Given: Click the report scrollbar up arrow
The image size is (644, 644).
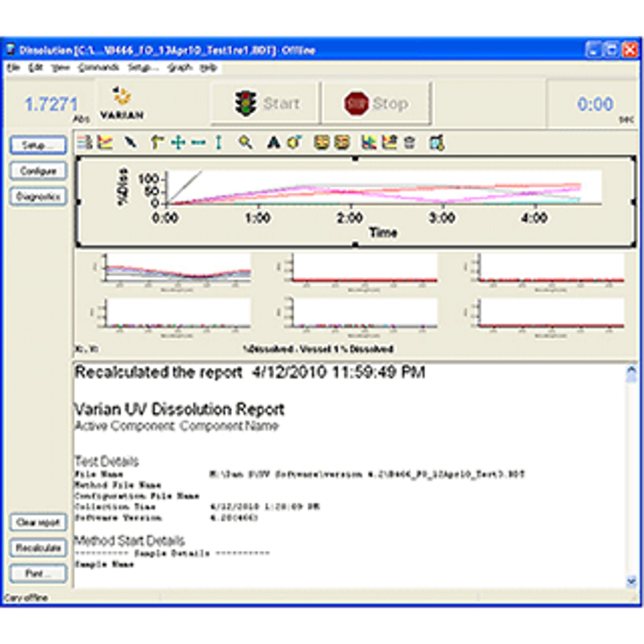Looking at the screenshot, I should [x=632, y=369].
